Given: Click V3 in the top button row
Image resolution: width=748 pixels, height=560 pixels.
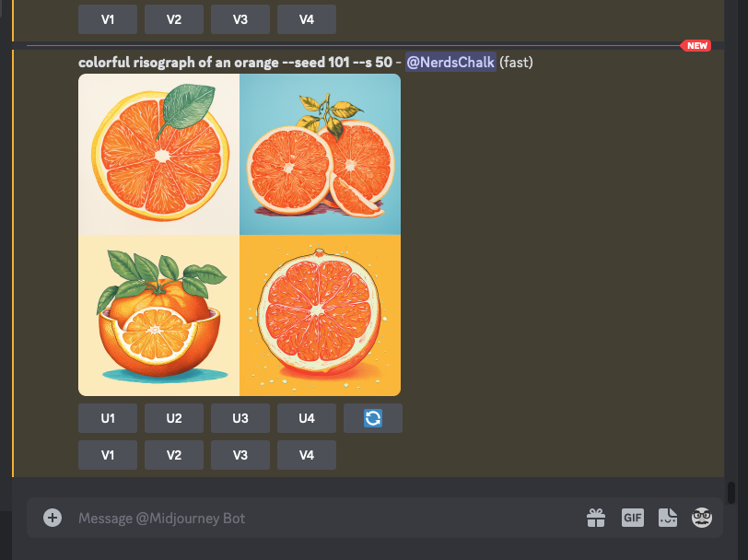Looking at the screenshot, I should [240, 19].
